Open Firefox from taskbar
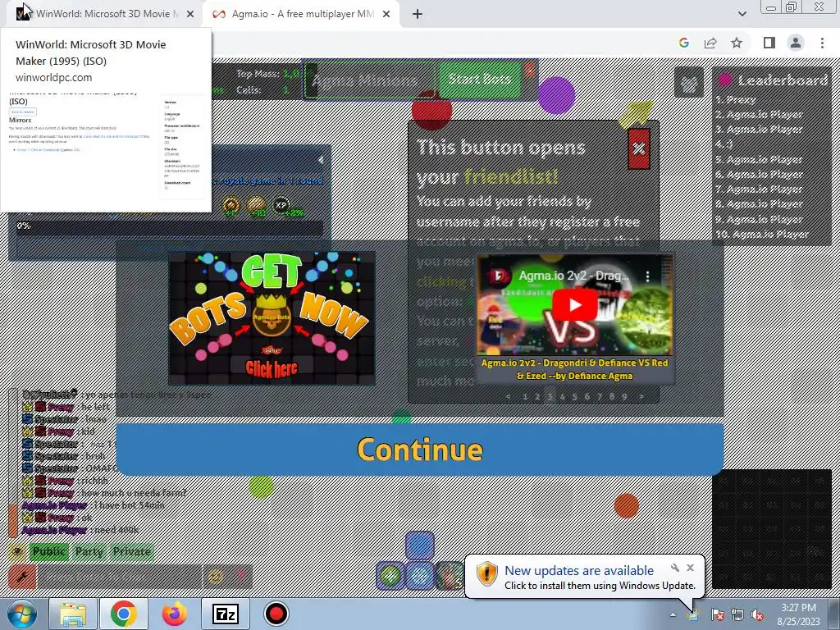The height and width of the screenshot is (630, 840). pos(175,614)
